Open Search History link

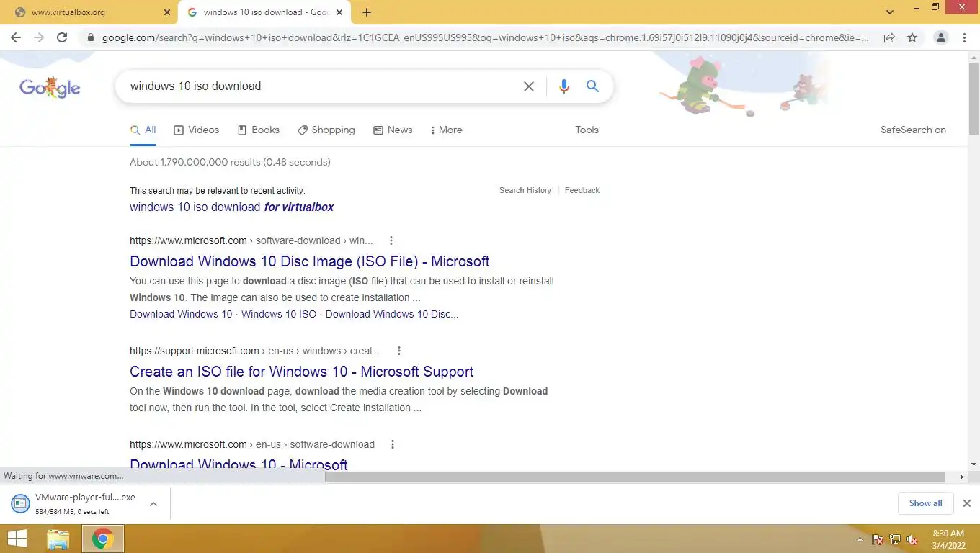[525, 191]
